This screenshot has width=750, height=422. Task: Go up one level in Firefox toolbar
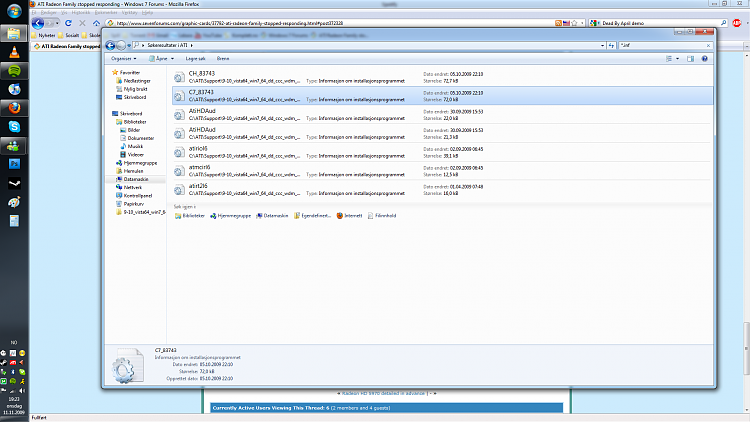pyautogui.click(x=96, y=23)
